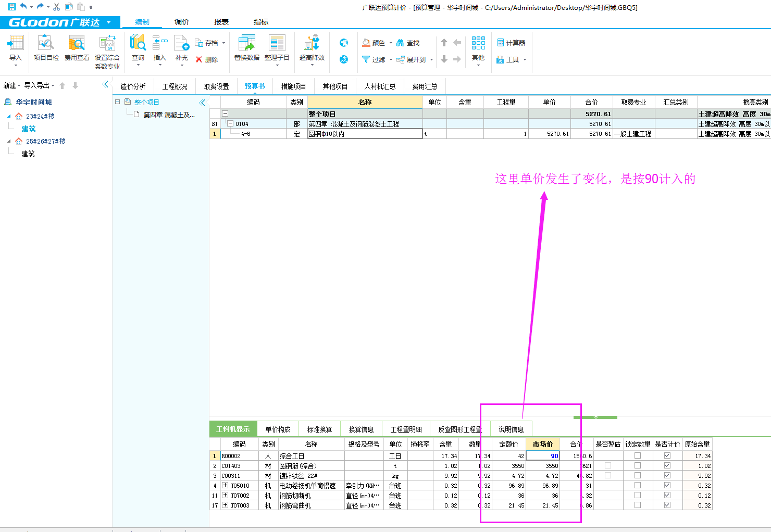Click the ribbon left arrow
Viewport: 771px width, 532px height.
457,43
